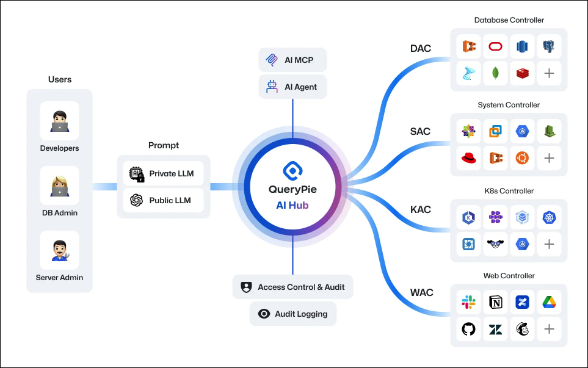Click the 'Prompt' heading

(164, 145)
